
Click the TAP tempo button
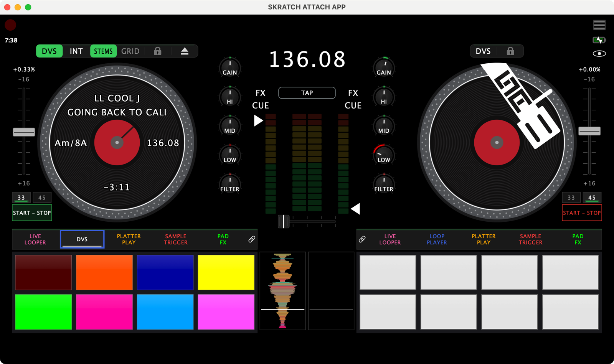click(307, 93)
